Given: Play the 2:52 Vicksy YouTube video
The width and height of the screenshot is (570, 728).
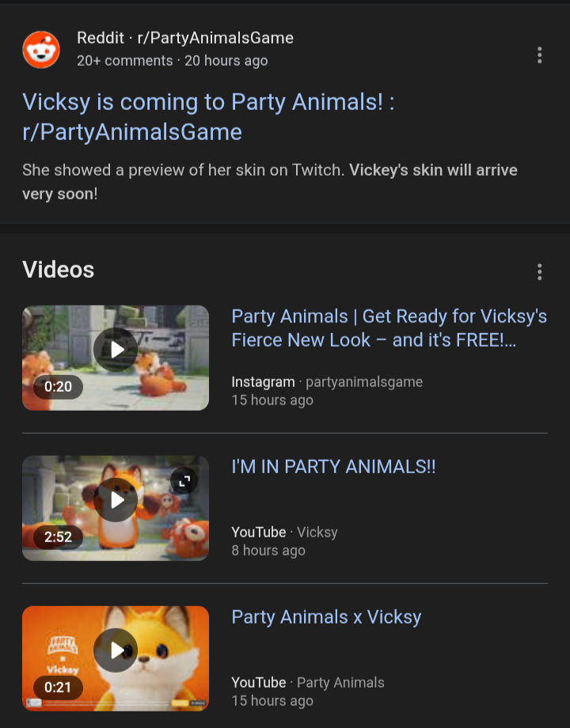Looking at the screenshot, I should [116, 500].
